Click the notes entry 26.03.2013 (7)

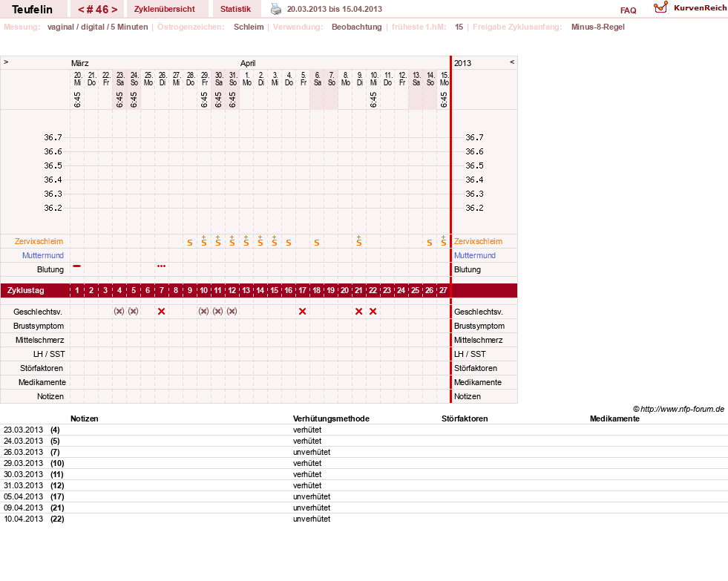(x=32, y=452)
